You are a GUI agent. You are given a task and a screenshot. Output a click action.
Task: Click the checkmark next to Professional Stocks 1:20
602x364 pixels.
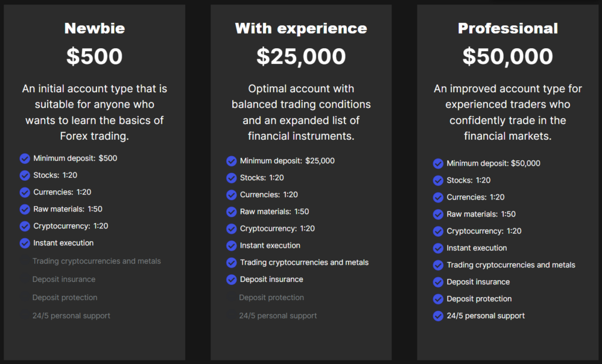(438, 181)
